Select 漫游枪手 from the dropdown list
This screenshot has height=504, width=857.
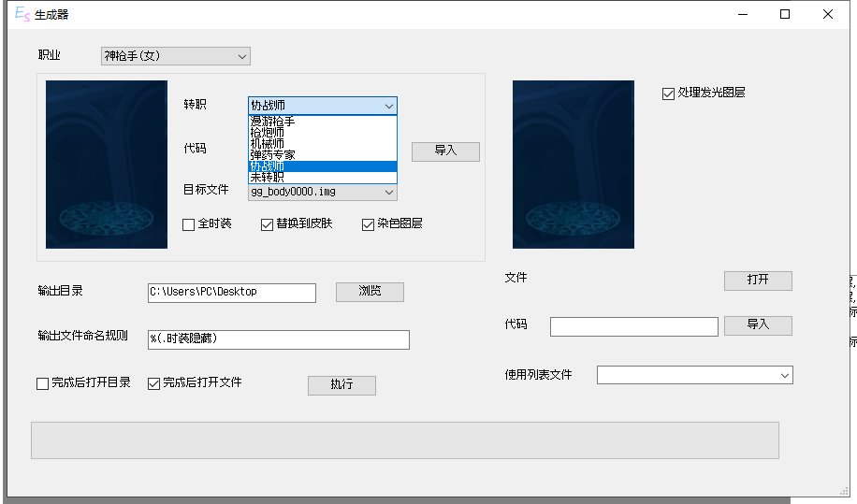pos(323,122)
